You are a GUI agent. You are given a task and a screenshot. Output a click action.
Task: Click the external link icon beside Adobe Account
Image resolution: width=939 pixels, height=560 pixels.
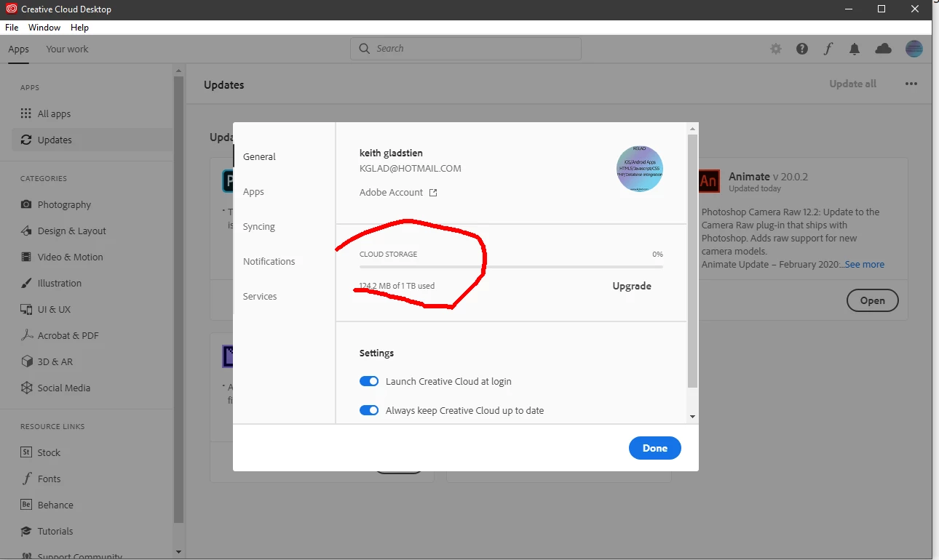point(433,193)
